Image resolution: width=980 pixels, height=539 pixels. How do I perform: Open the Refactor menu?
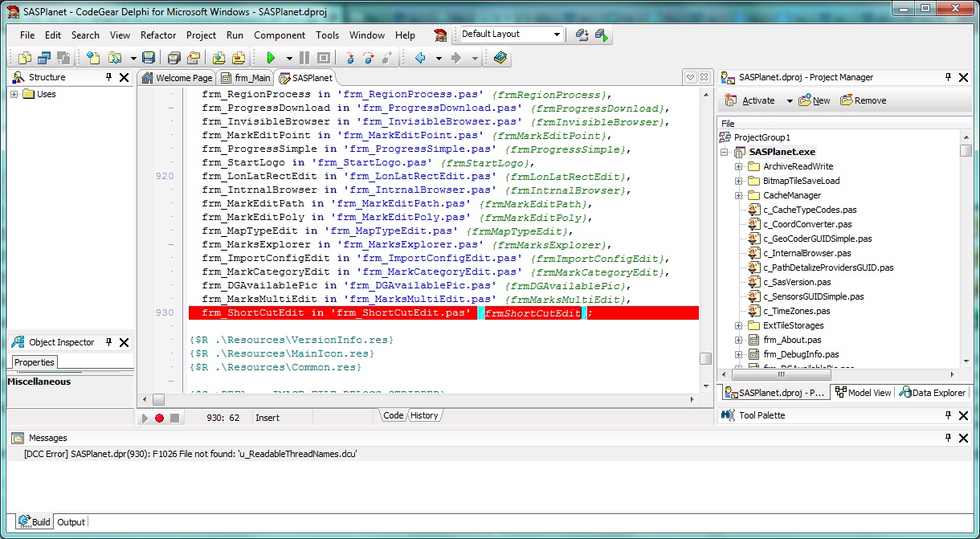coord(158,35)
